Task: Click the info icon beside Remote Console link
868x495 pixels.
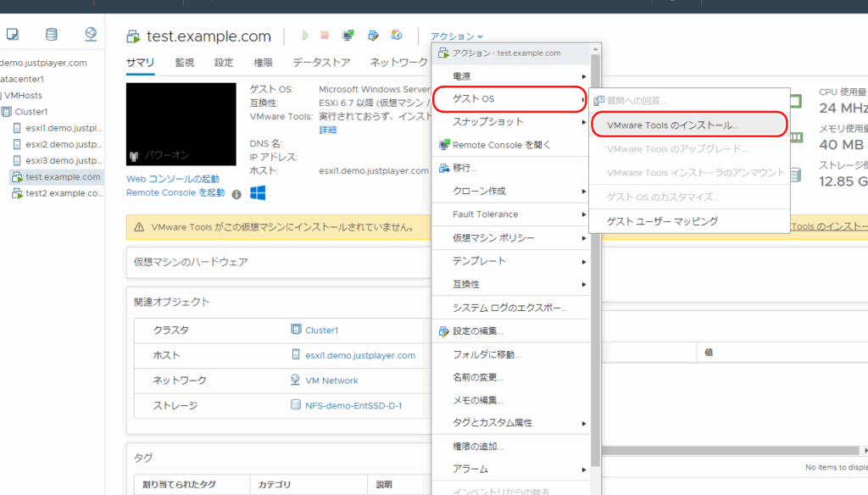Action: [x=236, y=194]
